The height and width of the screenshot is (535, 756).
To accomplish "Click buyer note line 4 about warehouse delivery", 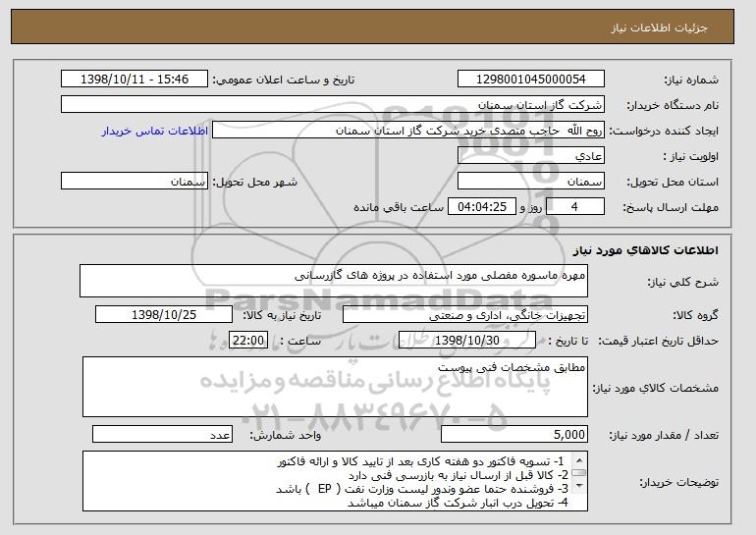I will pyautogui.click(x=458, y=503).
